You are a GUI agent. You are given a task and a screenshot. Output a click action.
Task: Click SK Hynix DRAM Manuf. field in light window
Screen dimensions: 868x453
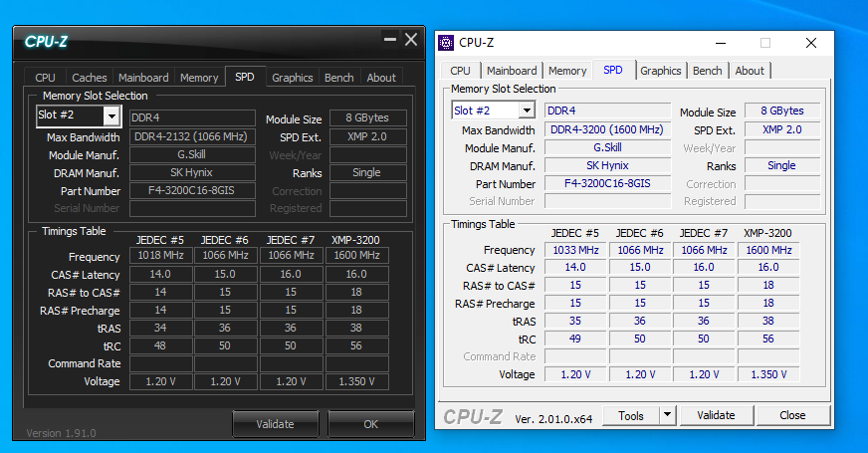[607, 165]
